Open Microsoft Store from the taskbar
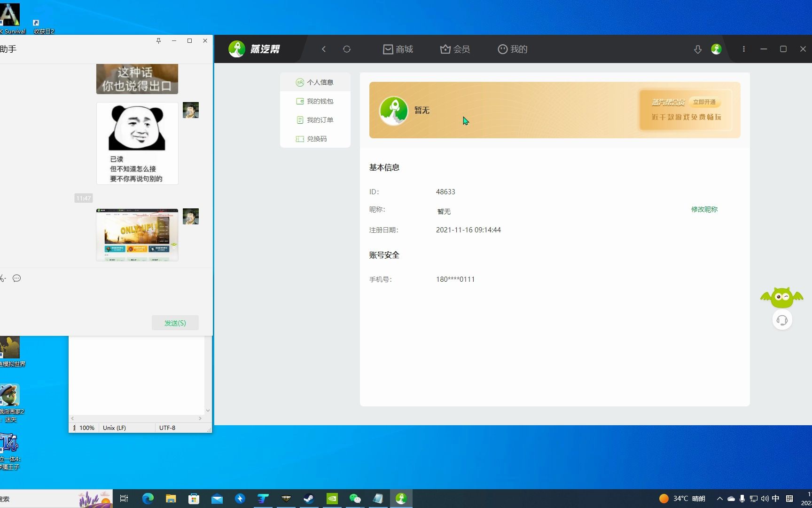This screenshot has height=508, width=812. tap(194, 499)
